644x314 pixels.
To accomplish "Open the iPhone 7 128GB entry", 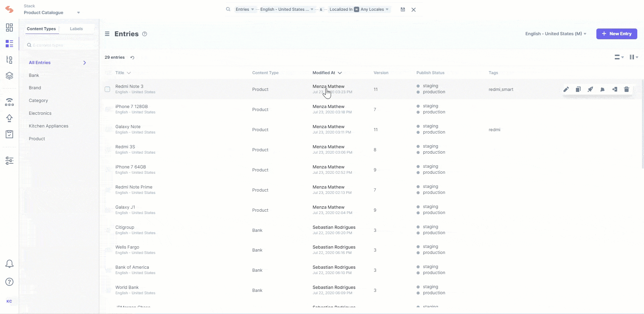I will point(131,107).
